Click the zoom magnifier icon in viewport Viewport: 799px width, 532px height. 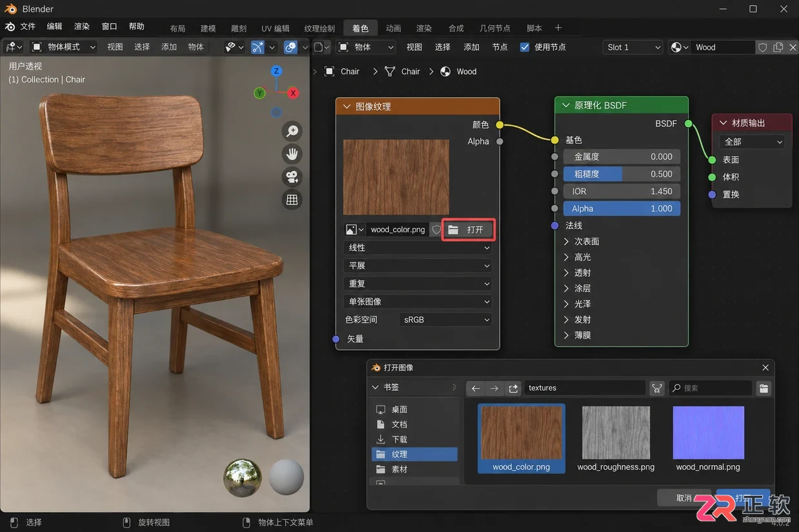pyautogui.click(x=292, y=131)
